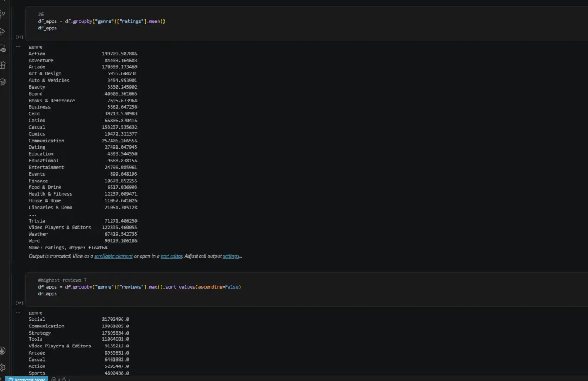This screenshot has height=381, width=588.
Task: Click value 19031005.0 for Communication
Action: coord(115,326)
